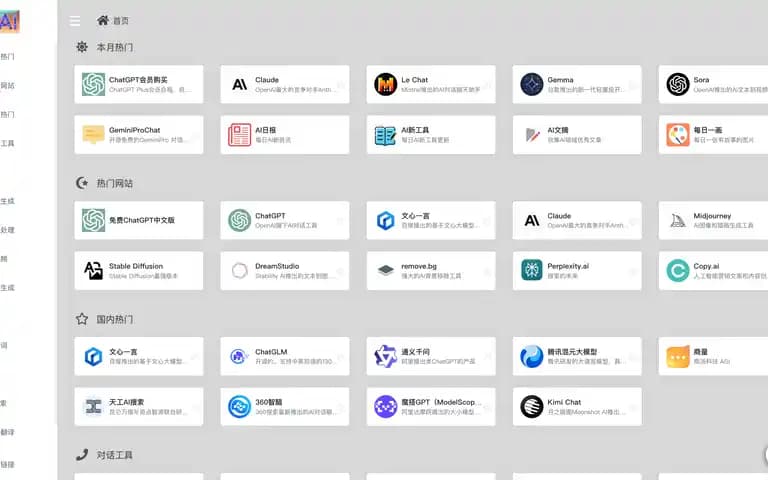
Task: Open the AI日报 newspaper card
Action: pyautogui.click(x=285, y=135)
